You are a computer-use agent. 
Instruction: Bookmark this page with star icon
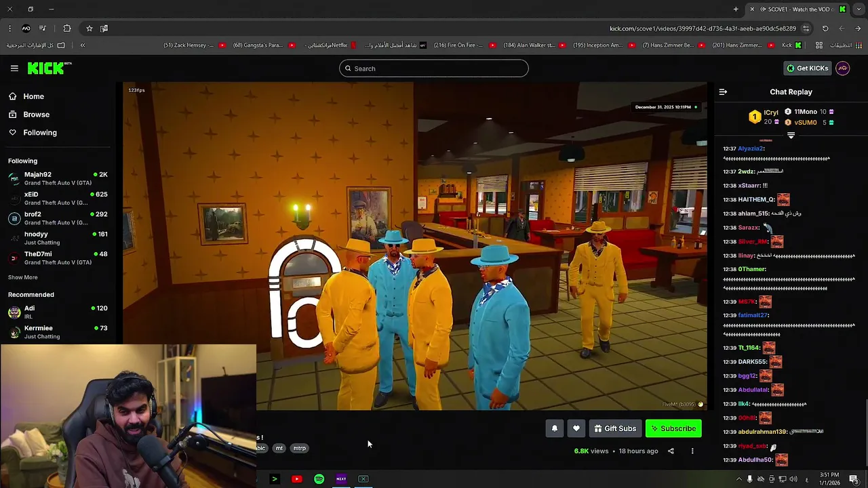(x=89, y=28)
